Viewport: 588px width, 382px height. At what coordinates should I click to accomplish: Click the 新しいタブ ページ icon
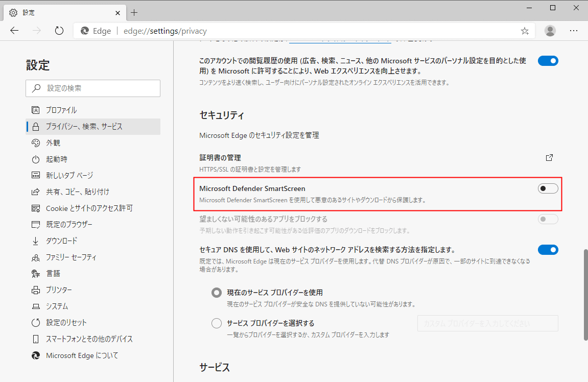(36, 176)
